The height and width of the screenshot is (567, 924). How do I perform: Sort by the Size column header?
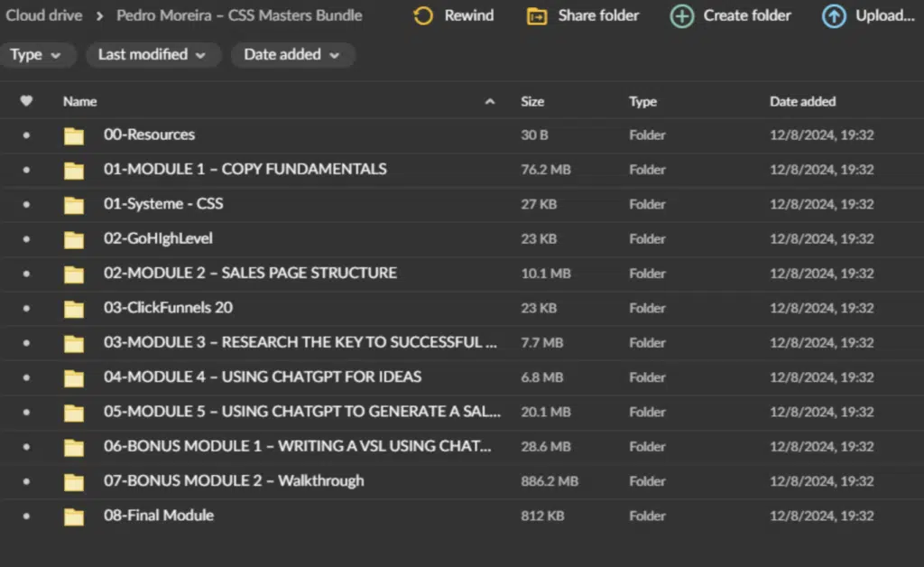532,101
